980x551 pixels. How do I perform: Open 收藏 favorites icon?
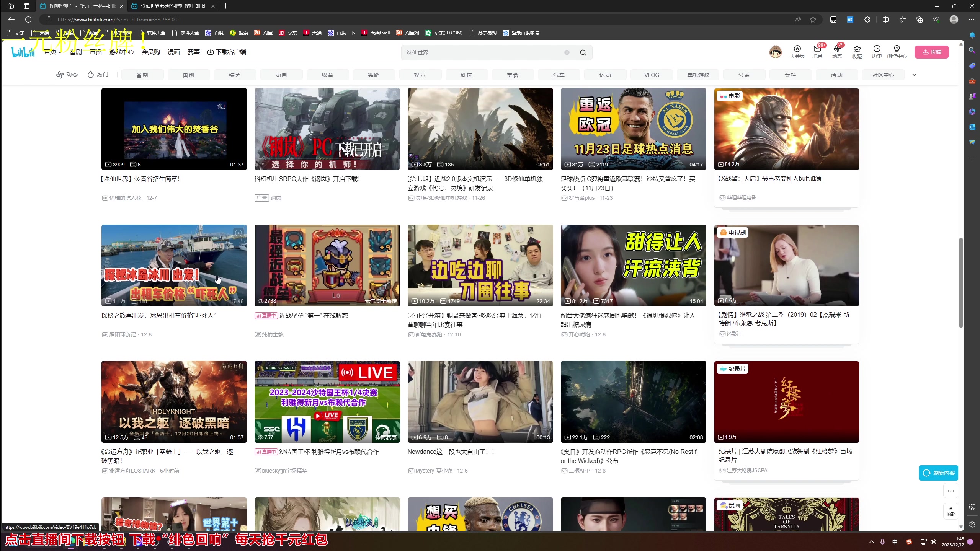pyautogui.click(x=857, y=52)
